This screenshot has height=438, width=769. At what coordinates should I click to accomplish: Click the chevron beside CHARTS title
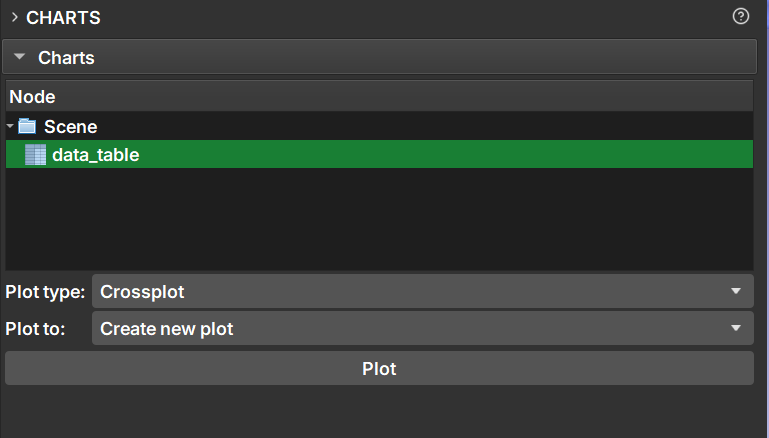click(14, 17)
